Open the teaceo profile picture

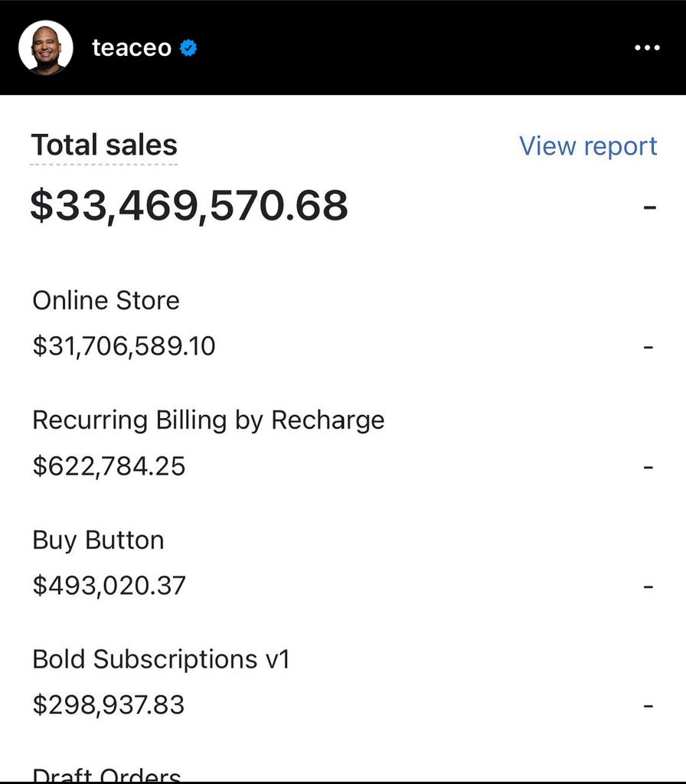coord(45,47)
